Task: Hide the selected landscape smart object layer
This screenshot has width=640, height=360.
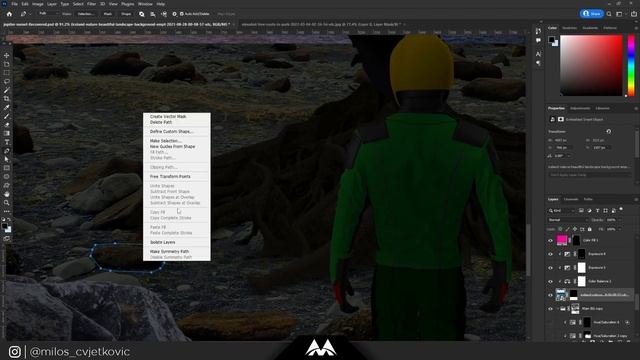Action: [x=550, y=295]
